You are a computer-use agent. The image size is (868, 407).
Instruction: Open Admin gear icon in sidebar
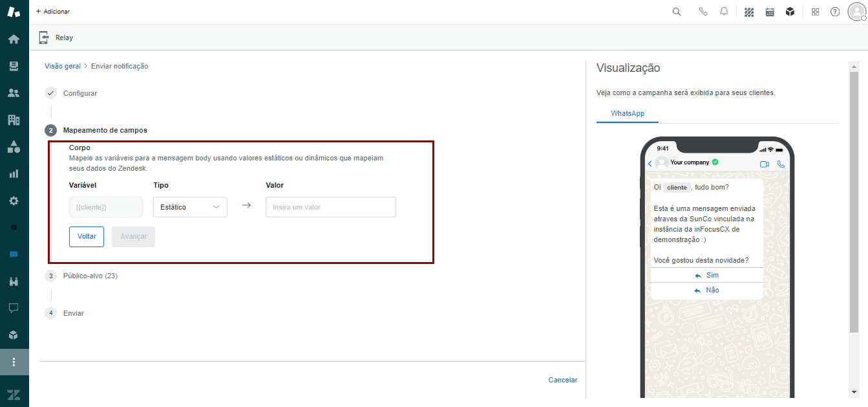tap(14, 201)
